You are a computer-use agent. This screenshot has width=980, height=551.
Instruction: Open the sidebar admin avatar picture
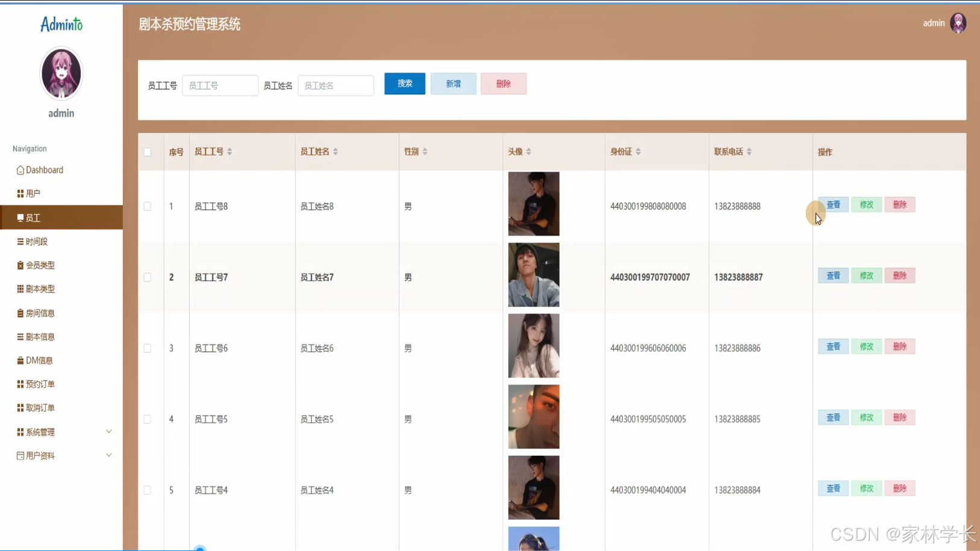point(61,73)
